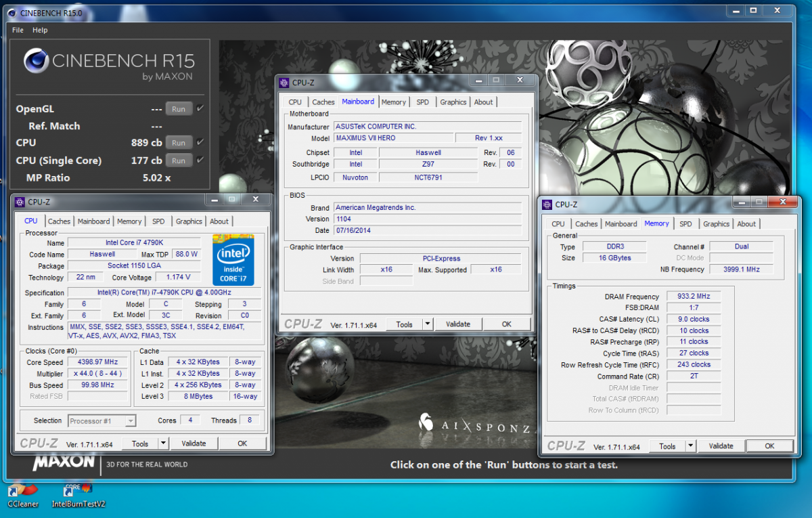Click the Core Voltage value '1.174 V'
This screenshot has width=812, height=518.
[178, 277]
